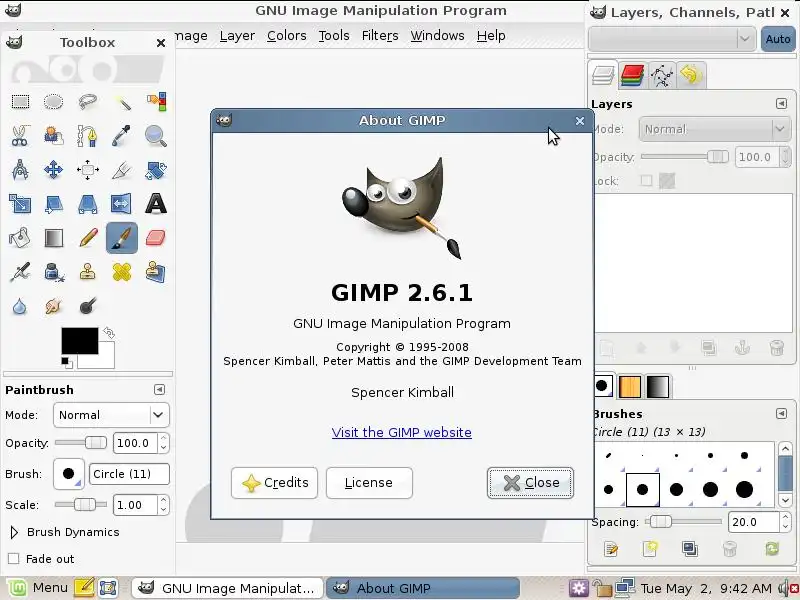Follow the Visit the GIMP website link
800x600 pixels.
point(402,433)
